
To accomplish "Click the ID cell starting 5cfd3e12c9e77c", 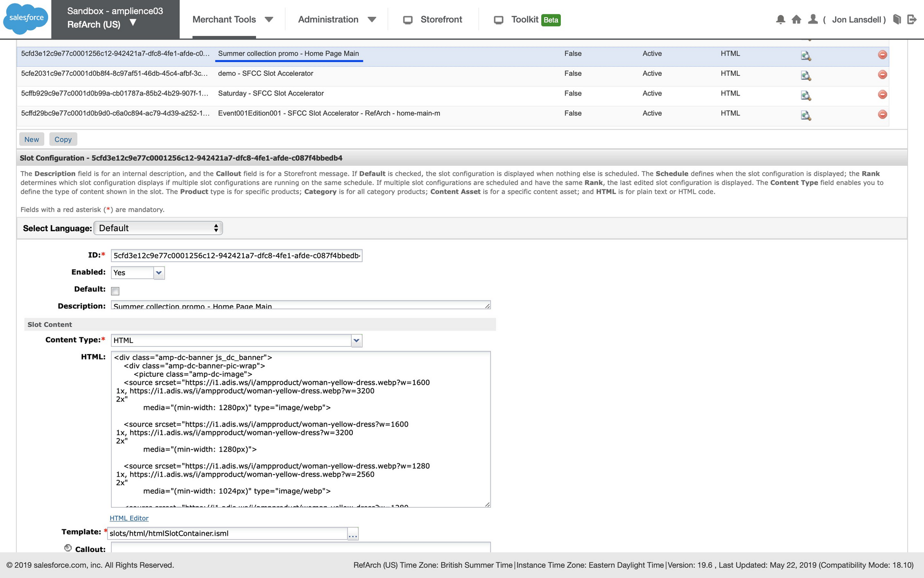I will 115,54.
